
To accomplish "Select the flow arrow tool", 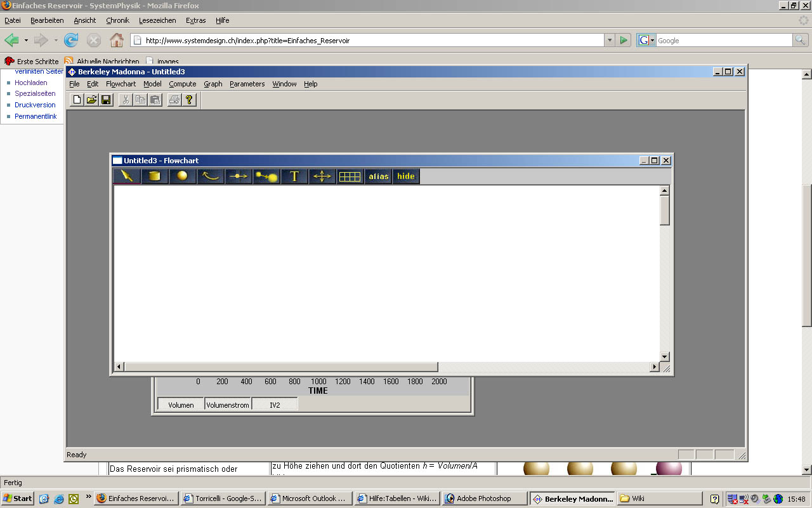I will pyautogui.click(x=239, y=176).
